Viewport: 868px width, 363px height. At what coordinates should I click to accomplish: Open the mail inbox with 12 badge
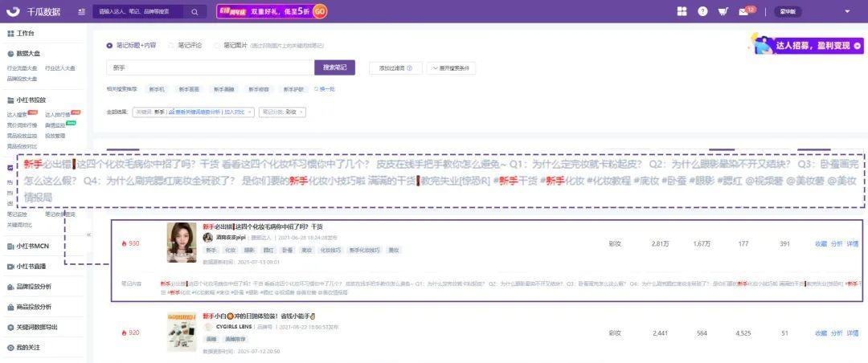(743, 11)
